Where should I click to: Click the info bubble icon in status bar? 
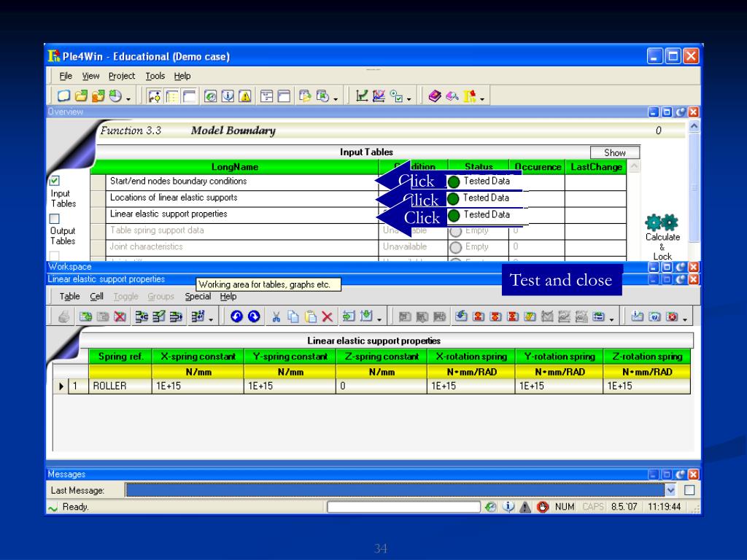[508, 507]
